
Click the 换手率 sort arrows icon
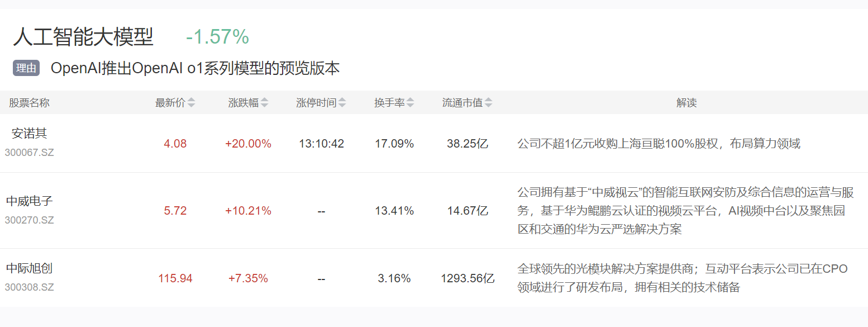(411, 103)
